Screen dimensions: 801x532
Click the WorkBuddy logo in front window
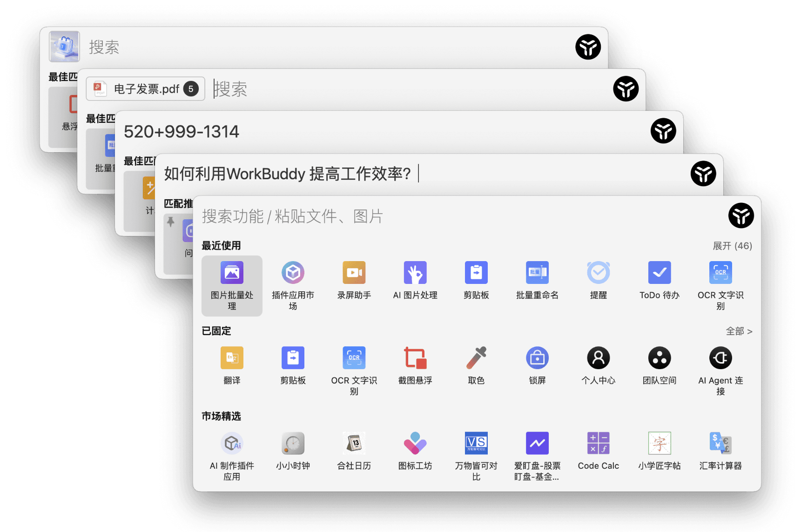pos(740,216)
